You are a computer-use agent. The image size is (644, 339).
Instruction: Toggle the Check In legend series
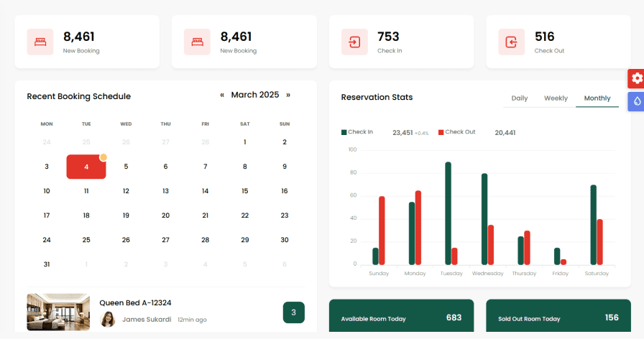[357, 132]
